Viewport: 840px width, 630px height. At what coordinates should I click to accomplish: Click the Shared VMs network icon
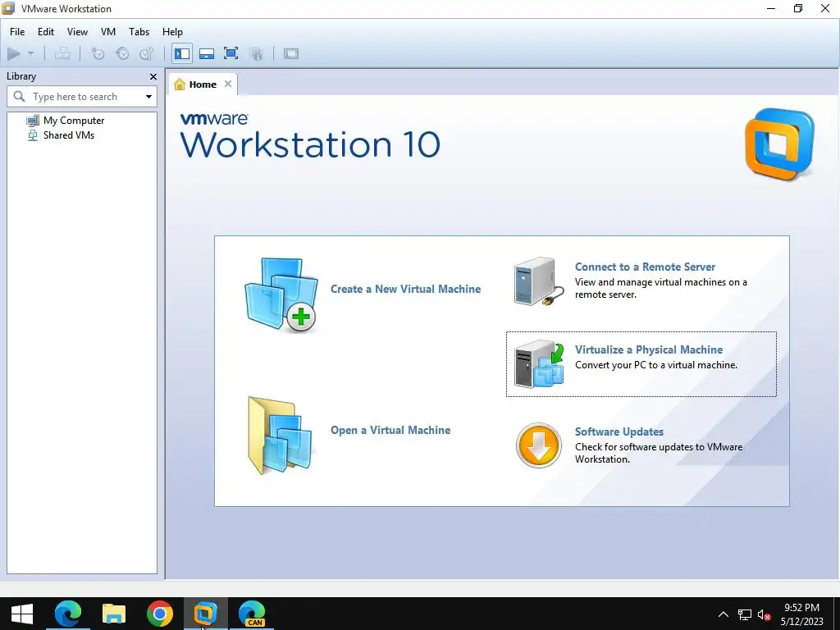coord(33,135)
